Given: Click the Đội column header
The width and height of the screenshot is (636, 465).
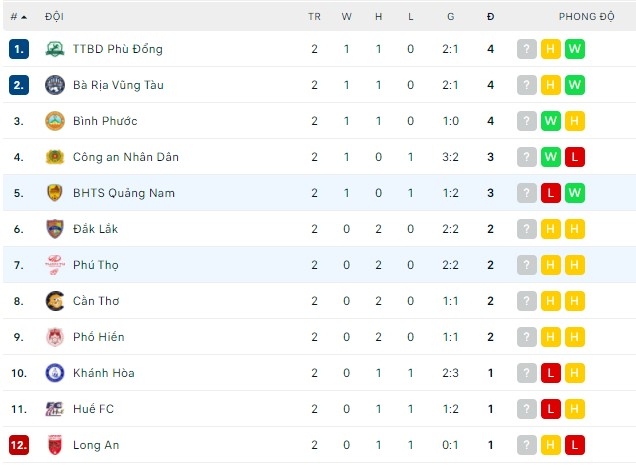Looking at the screenshot, I should click(x=55, y=17).
